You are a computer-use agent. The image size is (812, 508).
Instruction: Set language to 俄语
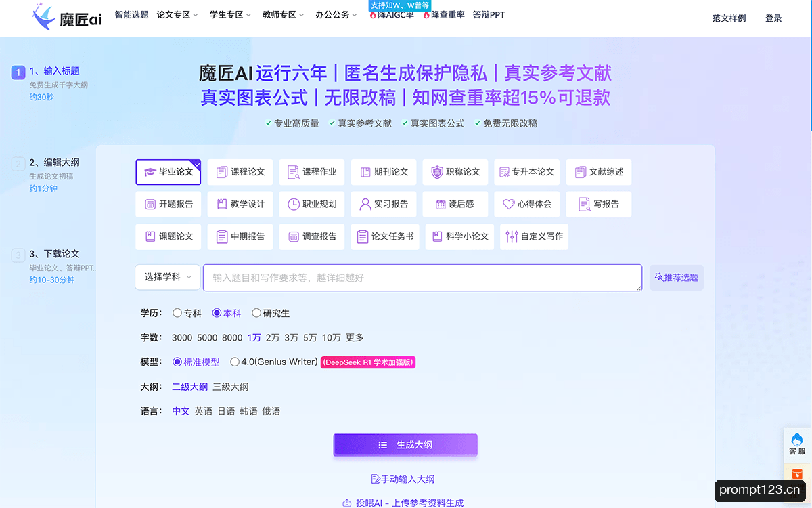(x=271, y=411)
